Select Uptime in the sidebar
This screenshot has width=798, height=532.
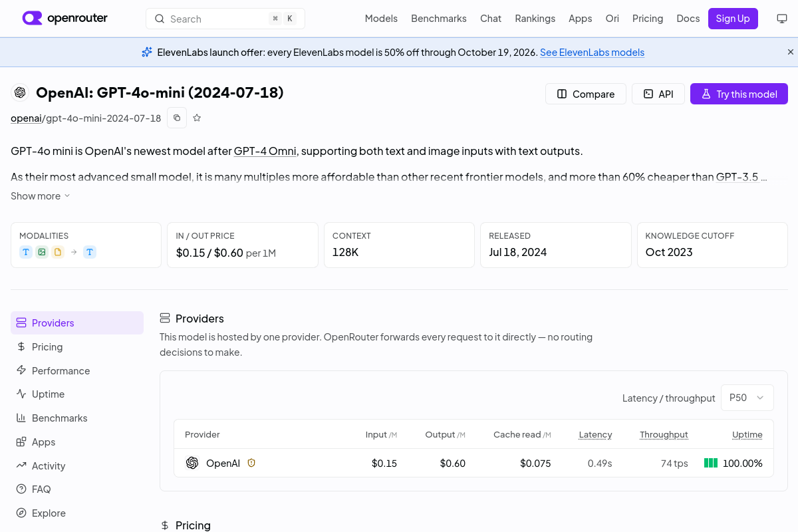pyautogui.click(x=77, y=394)
